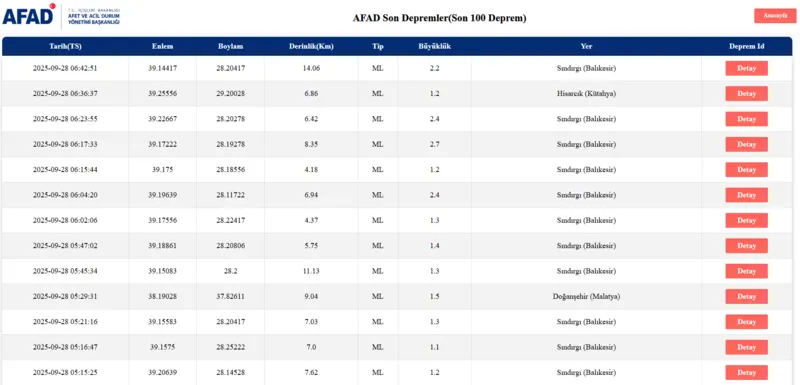Open Detay for the 06:02:06 earthquake

pyautogui.click(x=746, y=220)
